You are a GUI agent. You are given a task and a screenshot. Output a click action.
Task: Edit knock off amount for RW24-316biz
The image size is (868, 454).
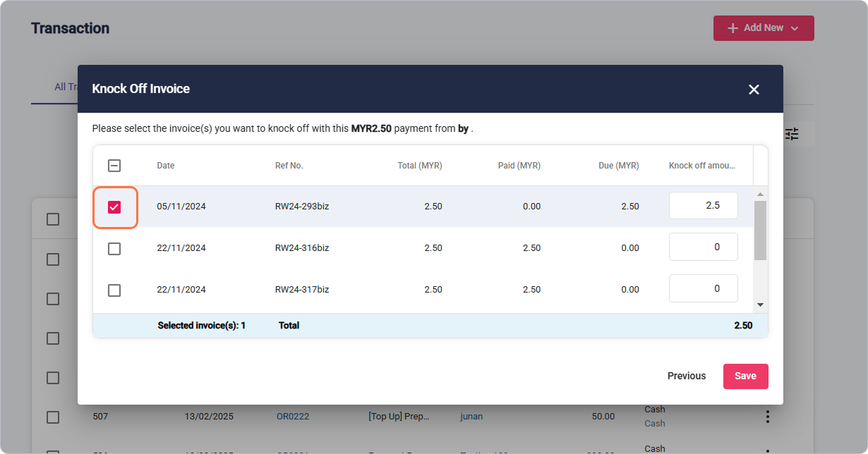[704, 247]
